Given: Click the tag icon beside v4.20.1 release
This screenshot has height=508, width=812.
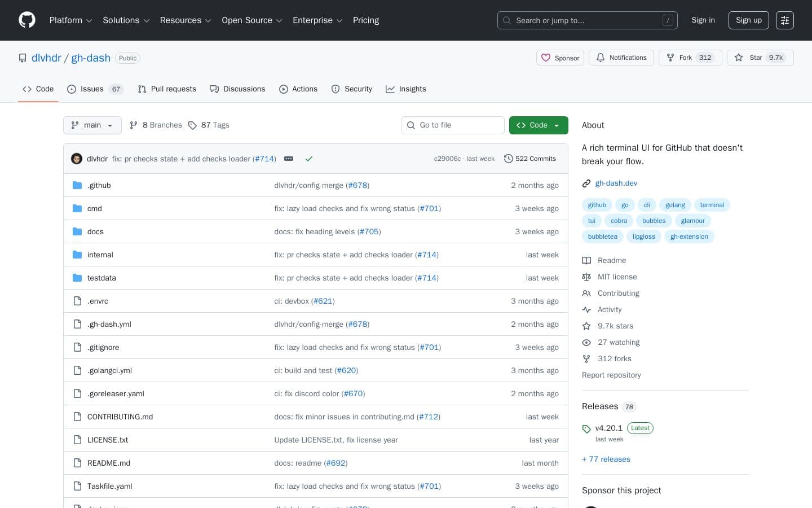Looking at the screenshot, I should (586, 429).
